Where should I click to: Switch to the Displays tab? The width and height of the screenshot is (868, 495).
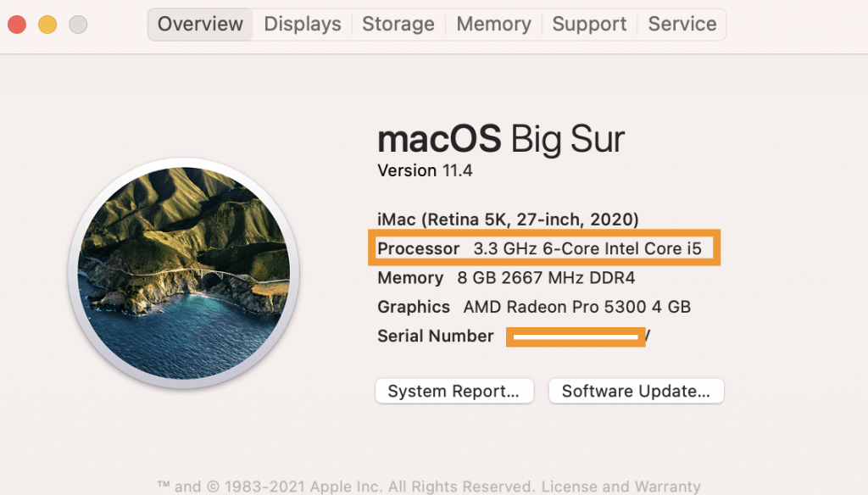click(302, 24)
